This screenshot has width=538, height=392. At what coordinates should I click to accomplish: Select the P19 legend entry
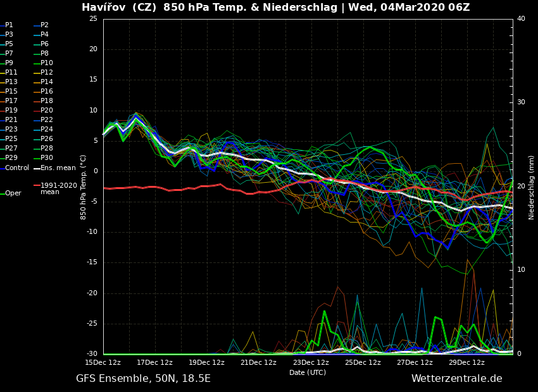pyautogui.click(x=11, y=111)
